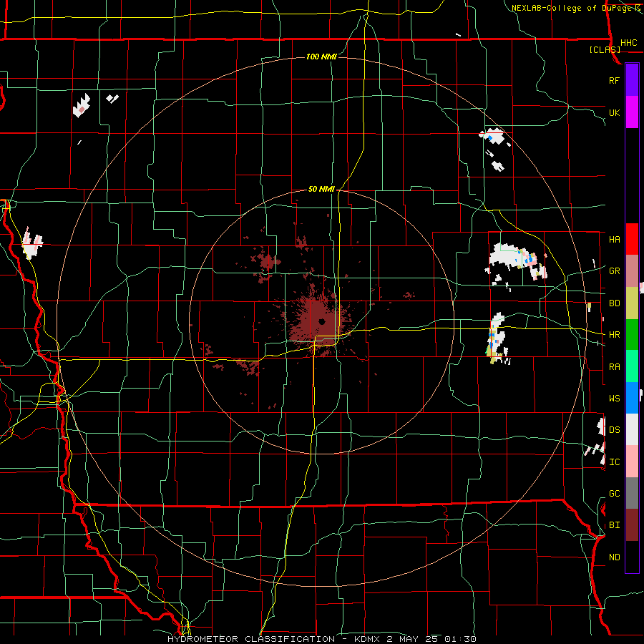644x644 pixels.
Task: Click the GR salmon legend swatch
Action: [x=632, y=271]
